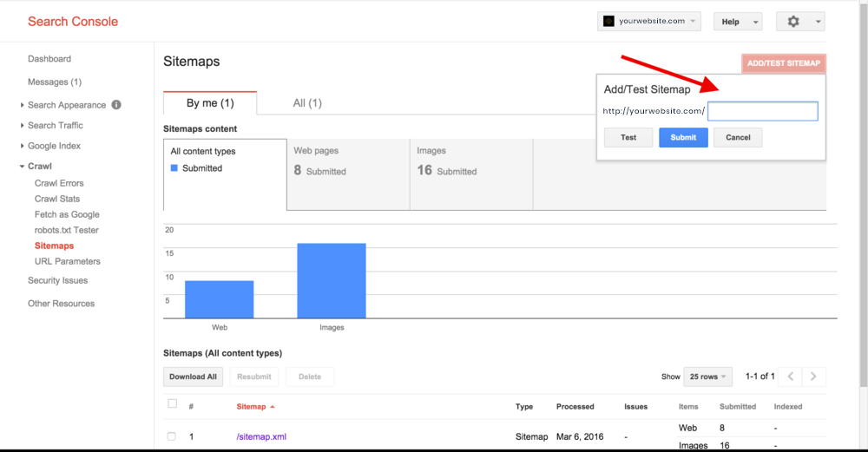Image resolution: width=868 pixels, height=452 pixels.
Task: Click the Search Appearance info icon
Action: coord(116,105)
